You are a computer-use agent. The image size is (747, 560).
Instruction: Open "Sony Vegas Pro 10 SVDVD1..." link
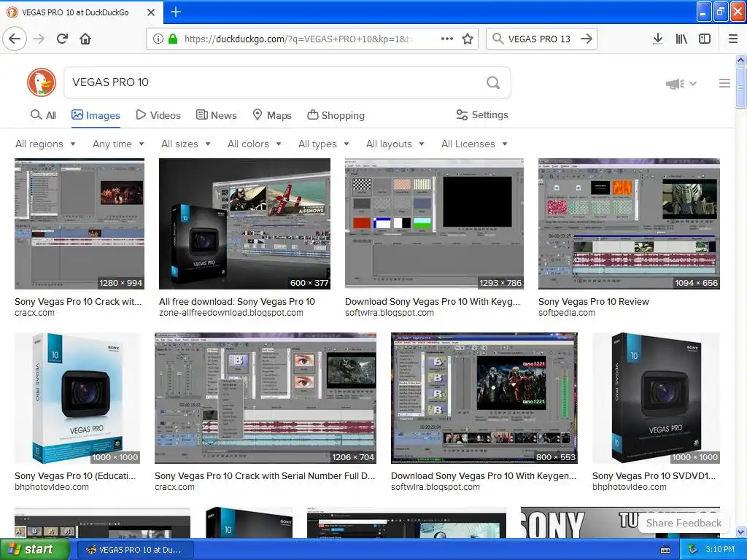654,475
